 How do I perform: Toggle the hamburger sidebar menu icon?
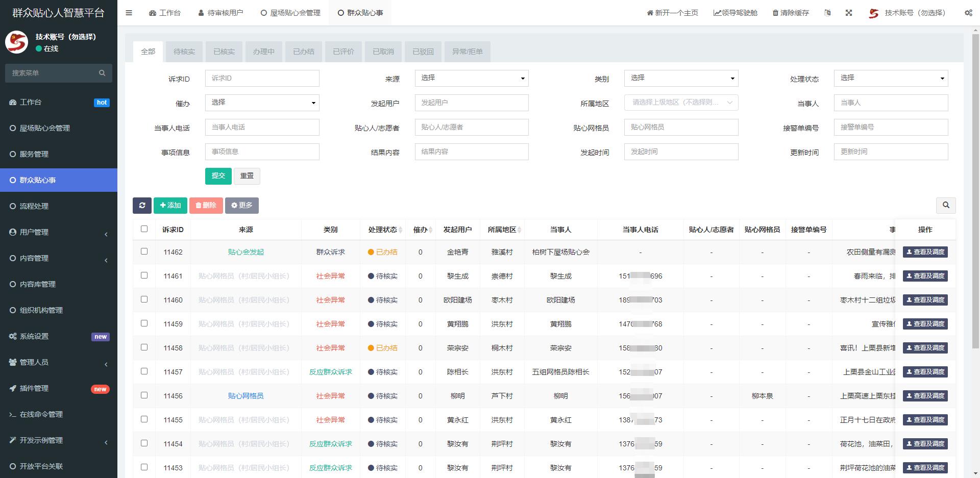click(129, 13)
